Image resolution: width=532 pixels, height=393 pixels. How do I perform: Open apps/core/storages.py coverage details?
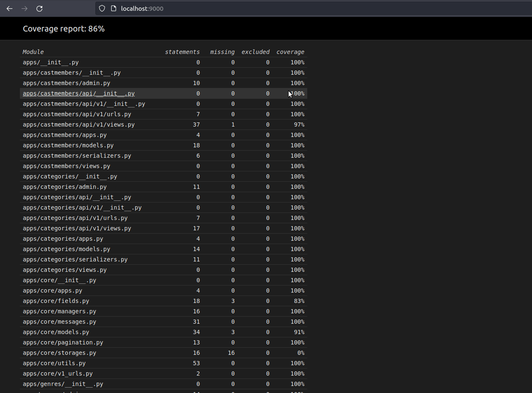coord(59,353)
